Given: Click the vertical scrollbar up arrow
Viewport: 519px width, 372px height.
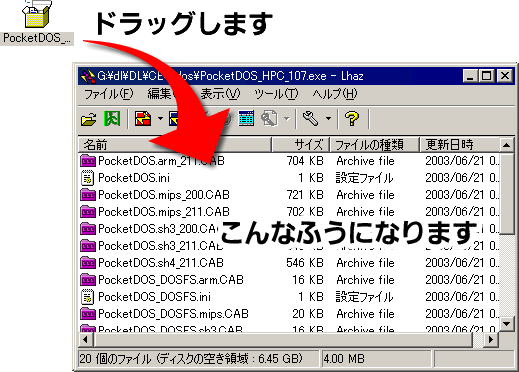Looking at the screenshot, I should pyautogui.click(x=507, y=145).
